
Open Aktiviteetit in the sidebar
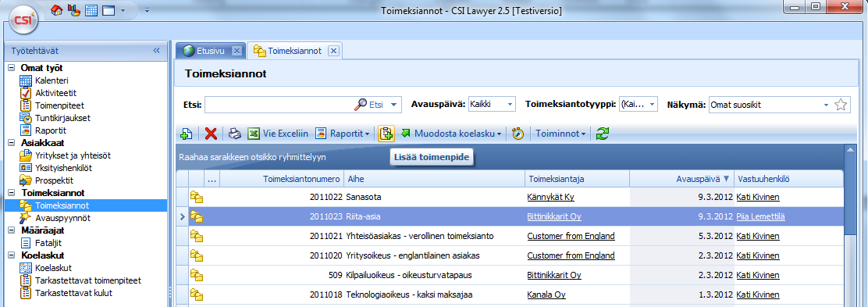(x=55, y=92)
